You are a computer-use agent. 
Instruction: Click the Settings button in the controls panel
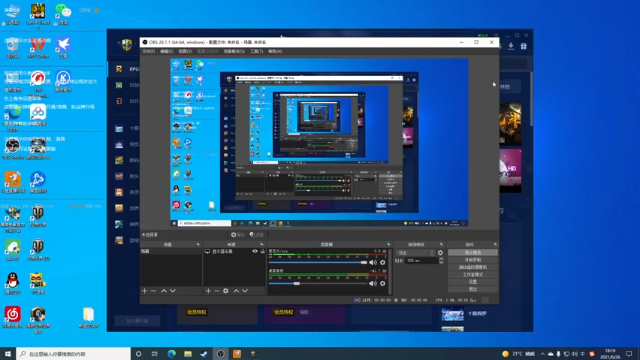473,282
